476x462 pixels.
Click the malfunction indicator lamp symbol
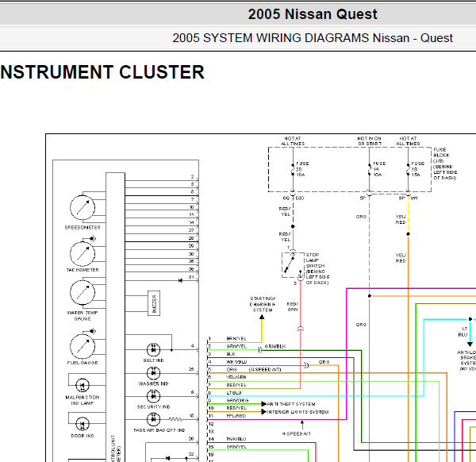(83, 386)
